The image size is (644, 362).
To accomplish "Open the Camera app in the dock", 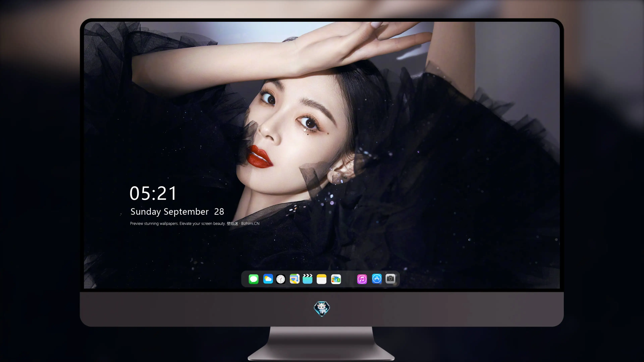I will (x=390, y=279).
